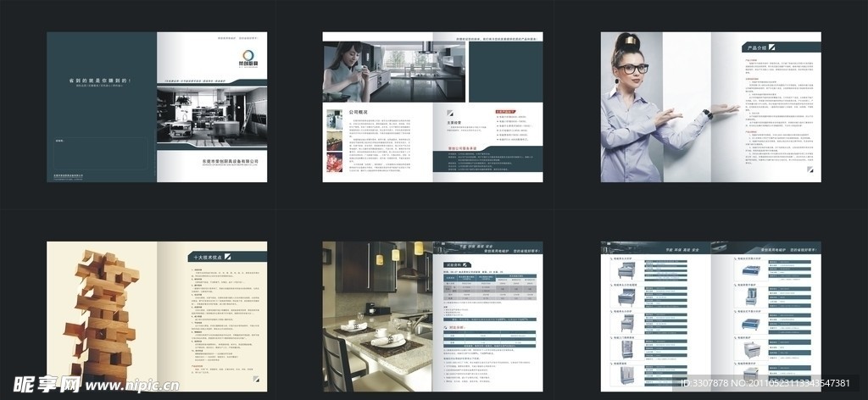This screenshot has height=400, width=868.
Task: Click the 公司概况 heading
Action: [359, 112]
